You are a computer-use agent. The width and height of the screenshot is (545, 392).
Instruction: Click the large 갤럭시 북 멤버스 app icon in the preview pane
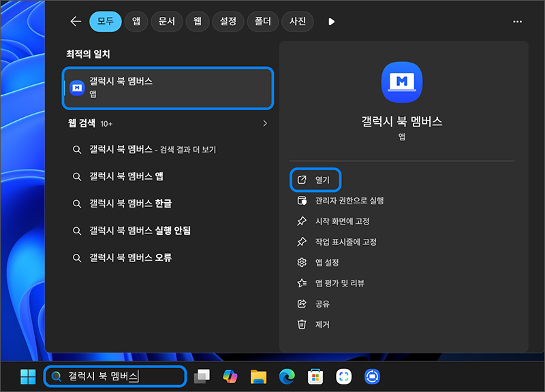coord(402,82)
